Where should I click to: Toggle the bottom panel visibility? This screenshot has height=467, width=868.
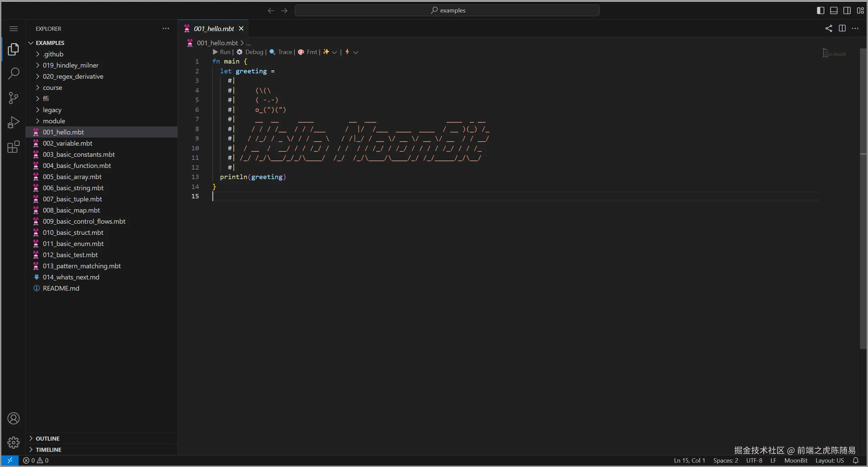[834, 10]
